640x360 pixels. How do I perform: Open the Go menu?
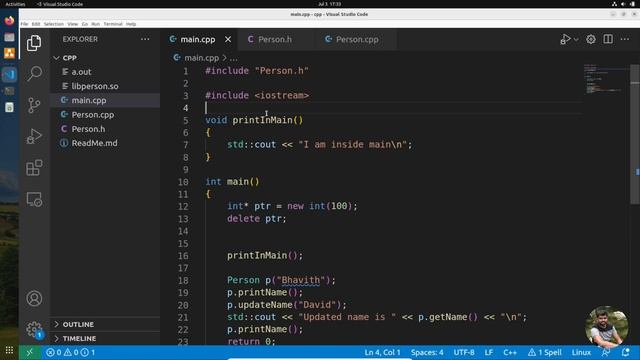pos(84,24)
